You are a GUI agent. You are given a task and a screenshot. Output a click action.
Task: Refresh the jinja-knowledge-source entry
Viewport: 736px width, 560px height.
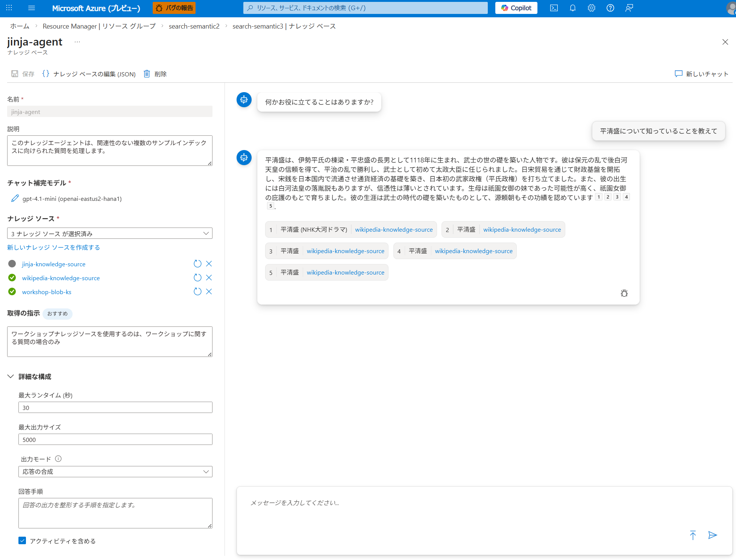[197, 264]
